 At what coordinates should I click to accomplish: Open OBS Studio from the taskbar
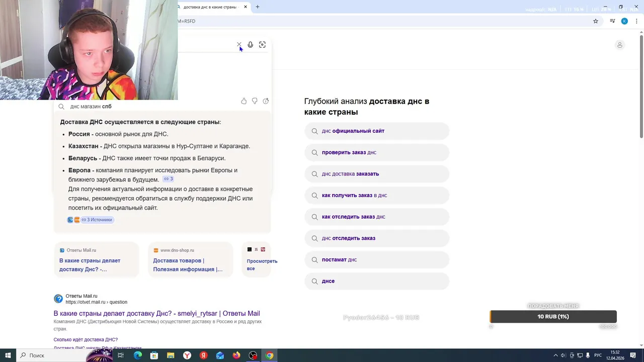253,355
